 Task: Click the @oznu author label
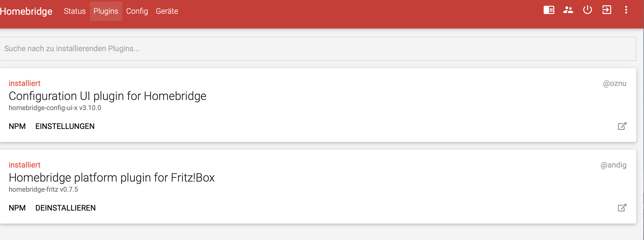(x=615, y=83)
